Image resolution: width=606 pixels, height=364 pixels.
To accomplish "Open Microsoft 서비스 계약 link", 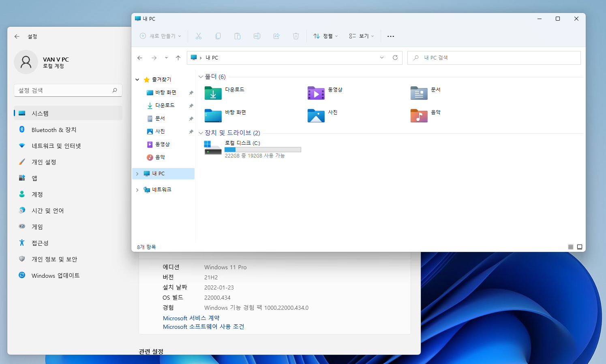I will pyautogui.click(x=191, y=318).
